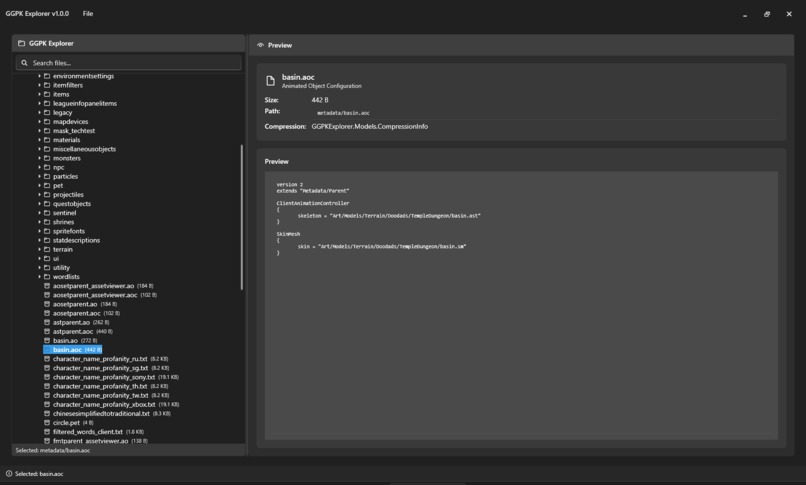This screenshot has height=485, width=806.
Task: Expand the statdescriptions folder
Action: coord(39,240)
